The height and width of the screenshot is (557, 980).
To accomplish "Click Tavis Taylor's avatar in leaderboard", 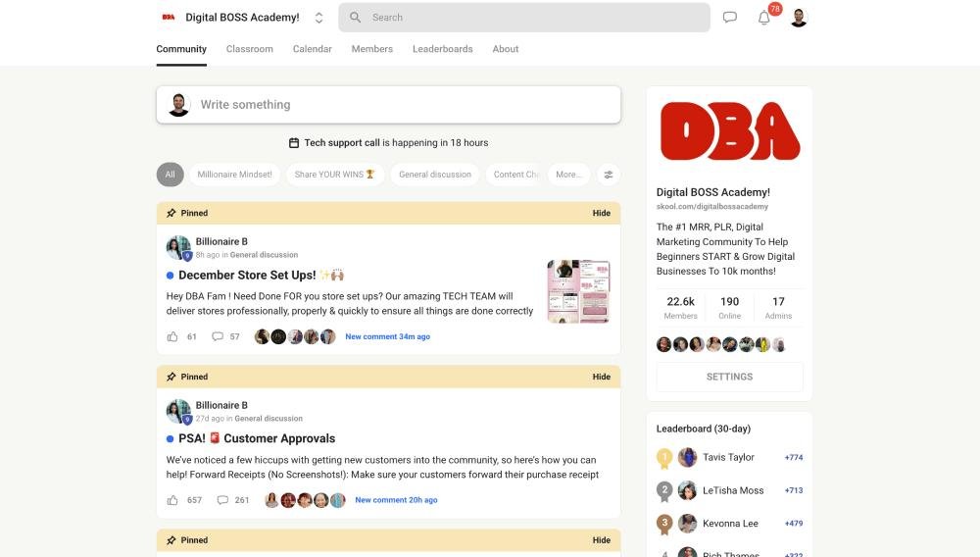I will 688,458.
